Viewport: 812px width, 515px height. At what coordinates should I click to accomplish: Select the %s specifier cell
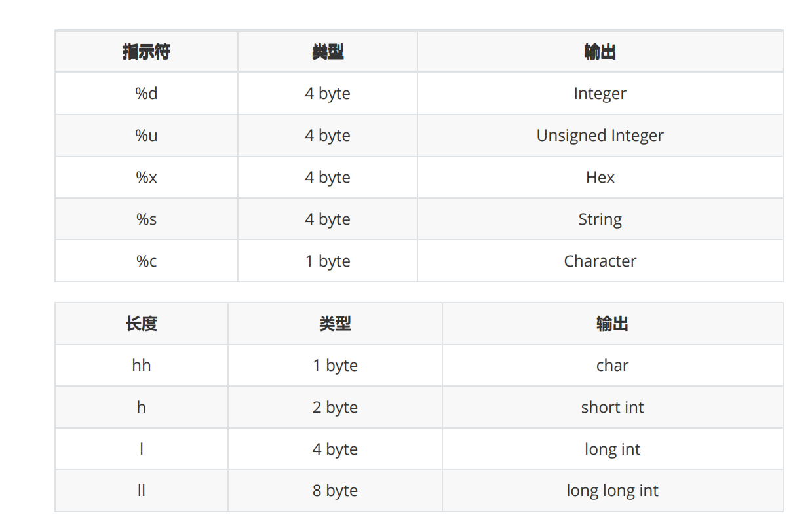(x=146, y=219)
